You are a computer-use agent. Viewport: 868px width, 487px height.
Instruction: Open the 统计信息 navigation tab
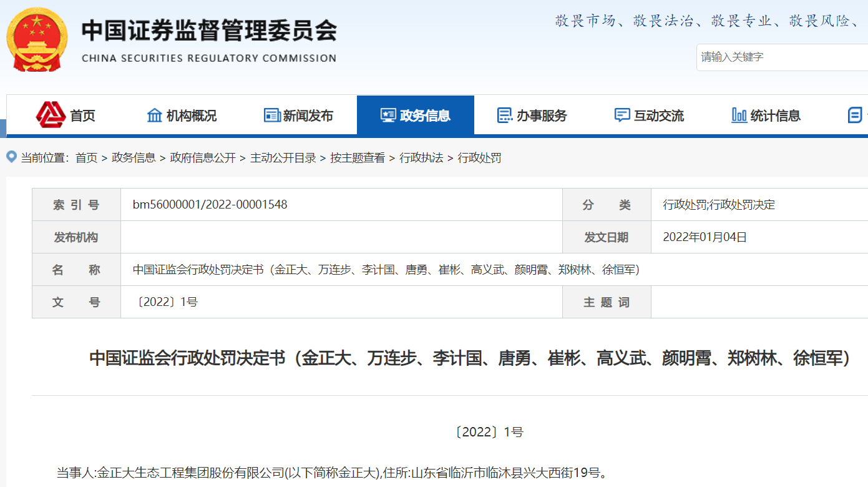point(766,116)
